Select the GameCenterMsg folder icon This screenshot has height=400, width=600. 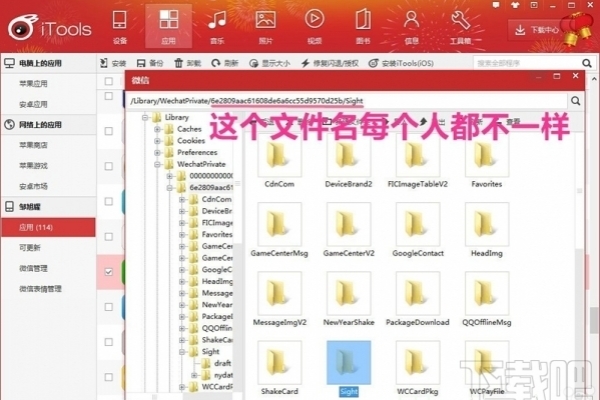pyautogui.click(x=279, y=224)
